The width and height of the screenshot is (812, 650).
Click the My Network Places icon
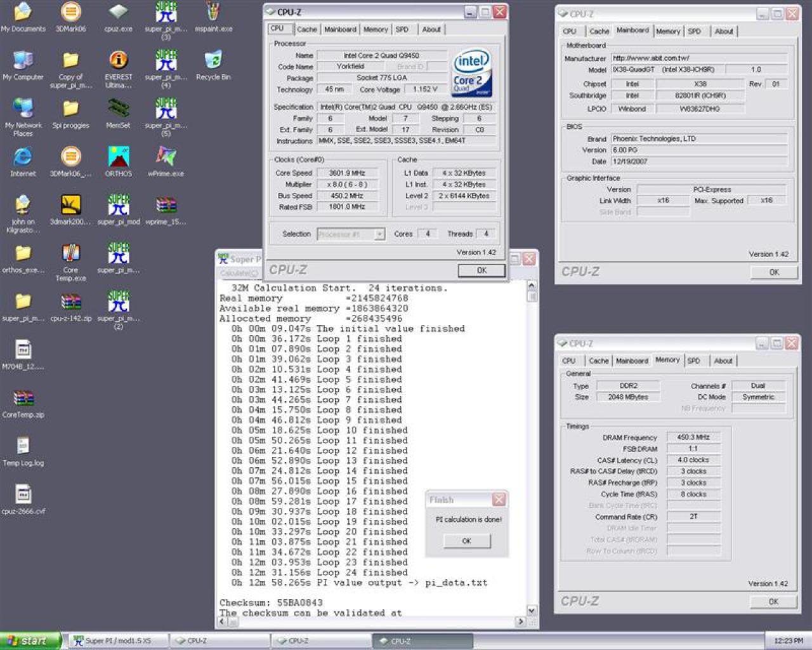pyautogui.click(x=23, y=118)
